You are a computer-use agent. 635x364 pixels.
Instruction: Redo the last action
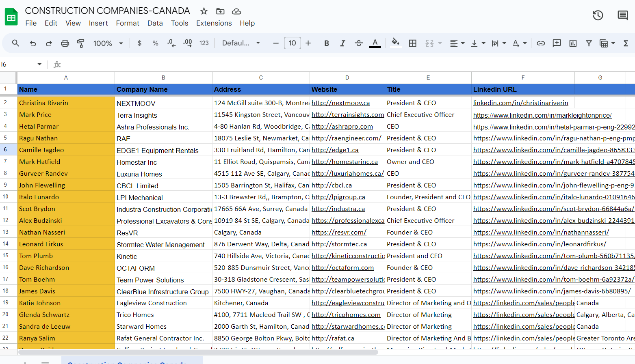coord(49,43)
